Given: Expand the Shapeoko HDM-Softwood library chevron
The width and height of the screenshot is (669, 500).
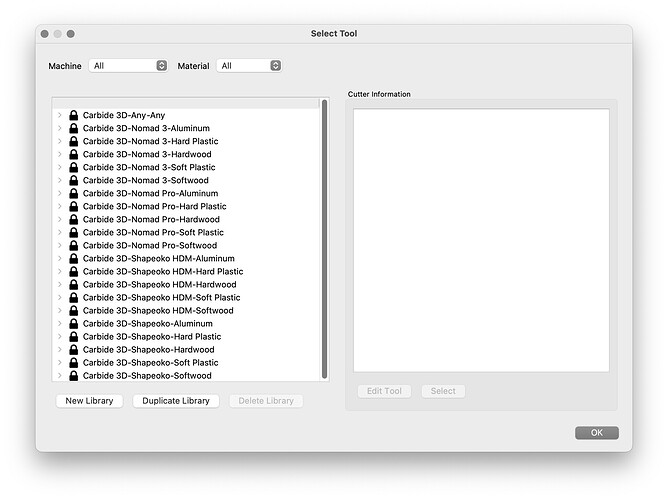Looking at the screenshot, I should [x=60, y=311].
